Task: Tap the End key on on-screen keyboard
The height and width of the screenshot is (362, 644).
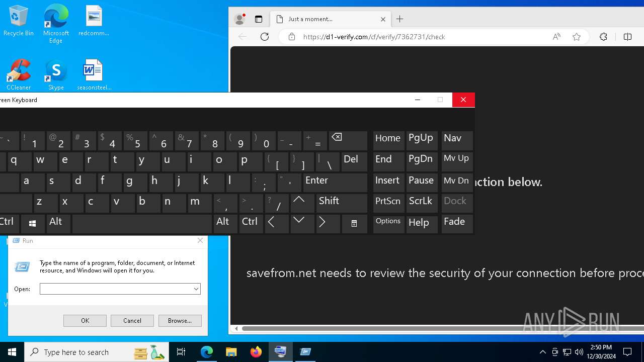Action: pyautogui.click(x=388, y=161)
